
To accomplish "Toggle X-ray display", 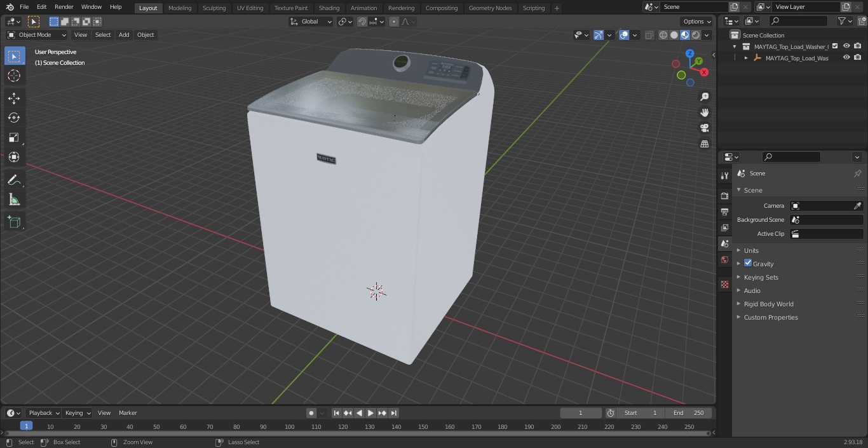I will (649, 35).
